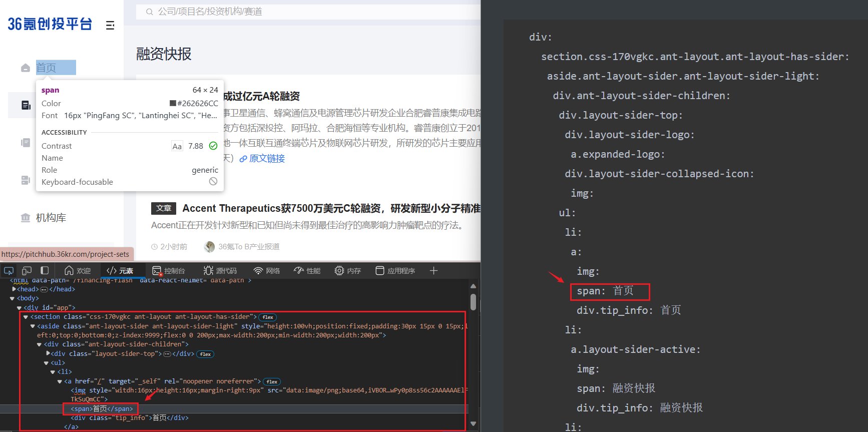This screenshot has height=432, width=868.
Task: Click the sidebar icon directly above the 机构库 entry
Action: coord(26,180)
